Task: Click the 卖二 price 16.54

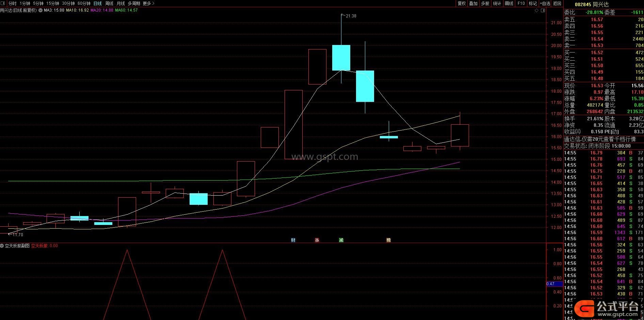Action: [597, 39]
